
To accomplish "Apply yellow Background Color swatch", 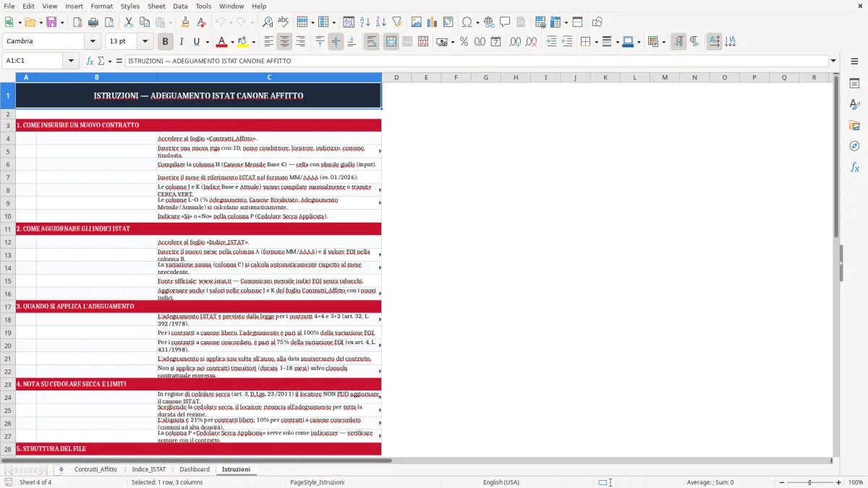I will point(243,42).
